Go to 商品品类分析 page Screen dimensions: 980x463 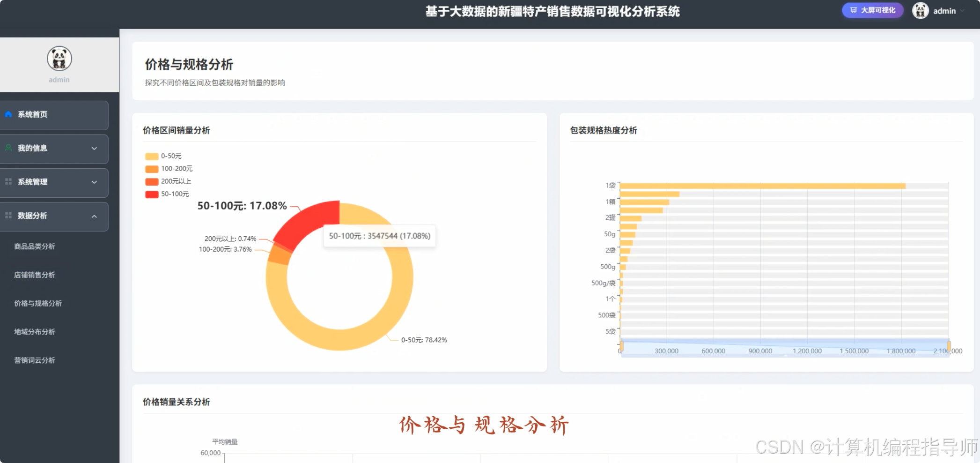35,246
